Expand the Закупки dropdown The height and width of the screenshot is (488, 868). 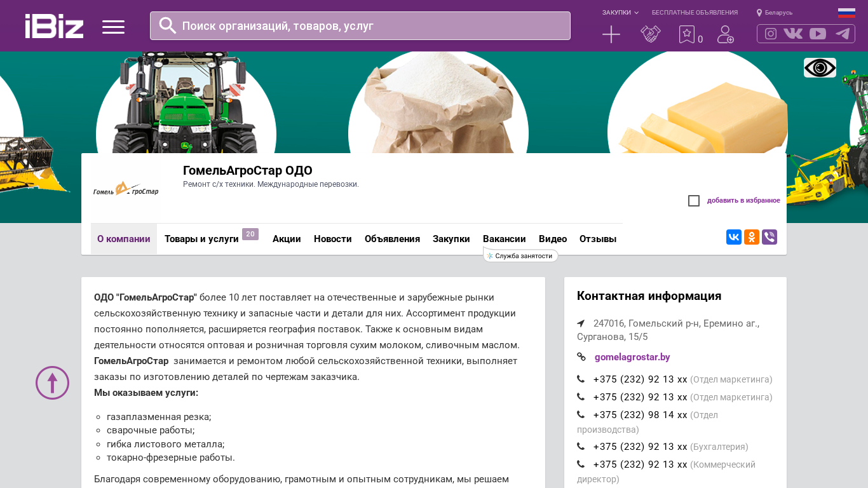620,13
